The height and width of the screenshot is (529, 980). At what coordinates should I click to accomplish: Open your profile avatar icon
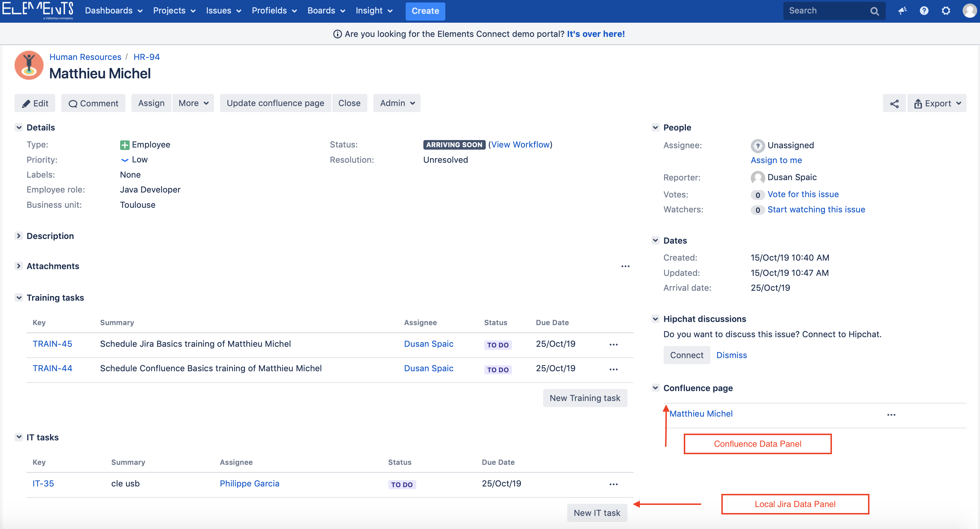point(968,11)
